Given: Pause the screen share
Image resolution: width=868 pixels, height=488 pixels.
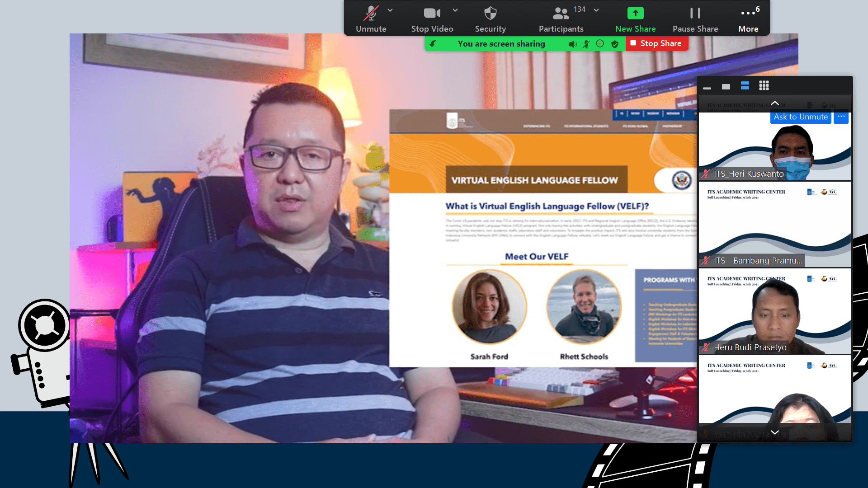Looking at the screenshot, I should [695, 14].
